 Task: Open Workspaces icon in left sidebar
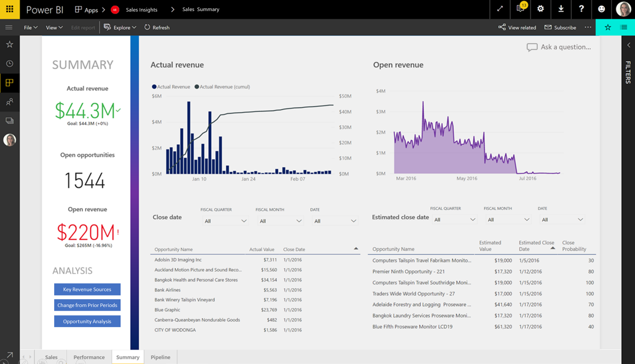click(9, 121)
